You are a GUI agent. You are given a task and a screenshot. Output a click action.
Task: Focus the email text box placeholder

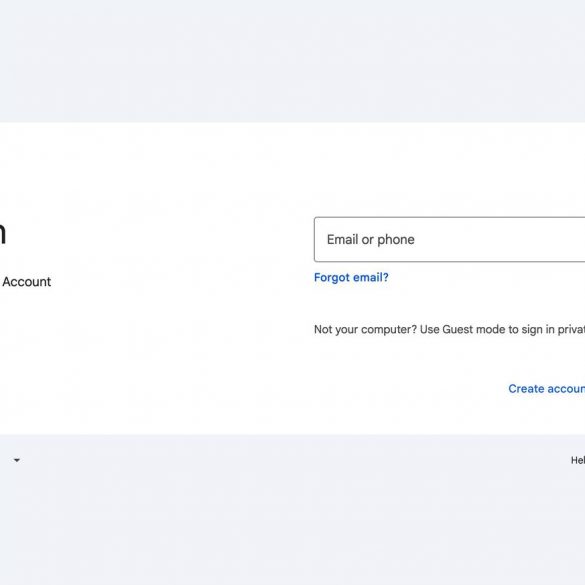tap(370, 240)
